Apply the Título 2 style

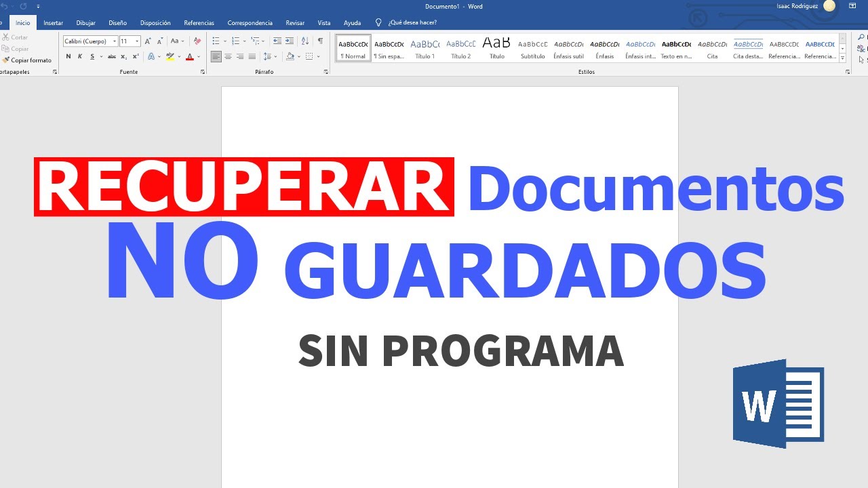pos(460,48)
